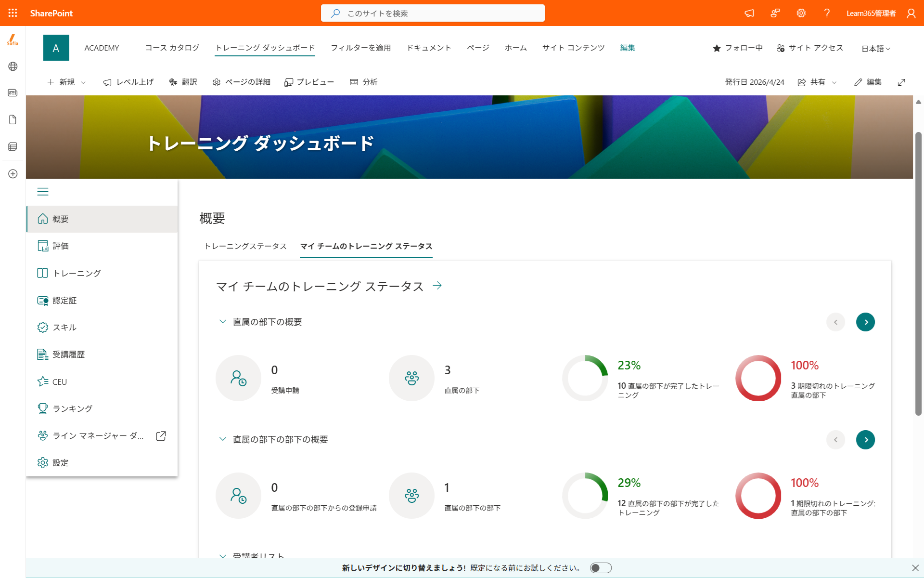
Task: Open the globe sites icon in left rail
Action: [x=13, y=66]
